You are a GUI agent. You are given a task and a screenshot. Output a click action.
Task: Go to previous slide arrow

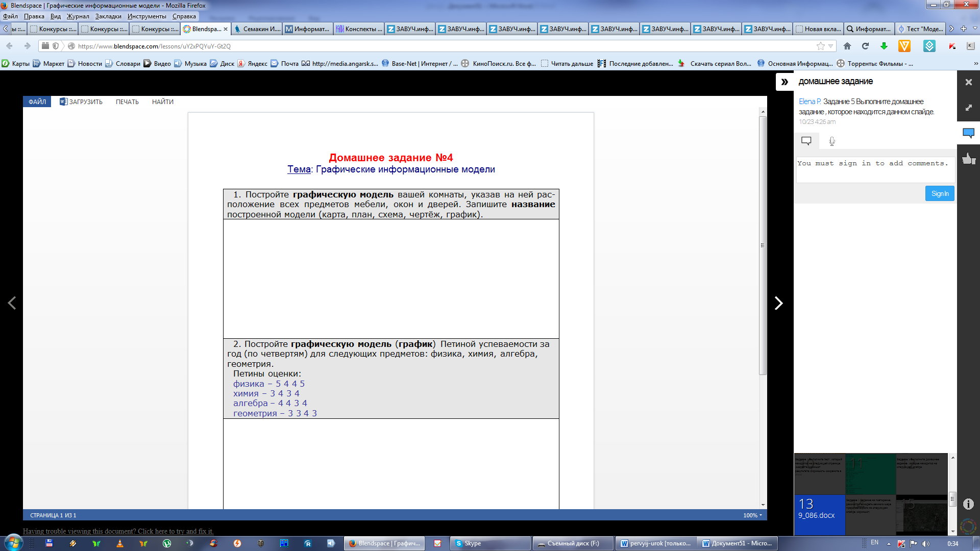12,303
